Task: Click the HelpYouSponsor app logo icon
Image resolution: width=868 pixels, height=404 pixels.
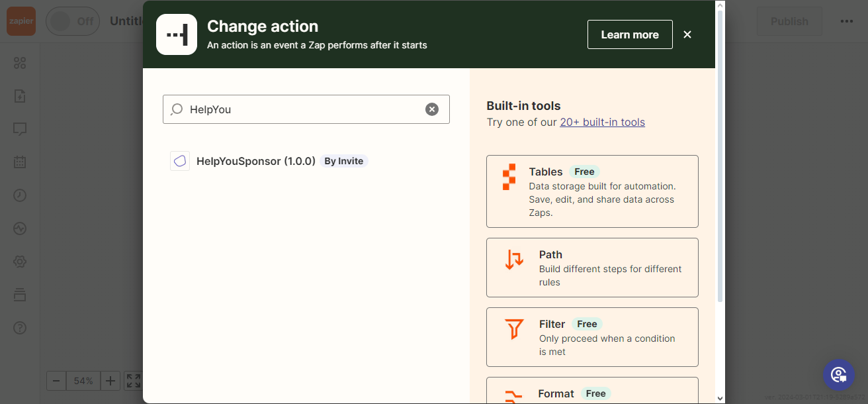Action: pos(180,161)
